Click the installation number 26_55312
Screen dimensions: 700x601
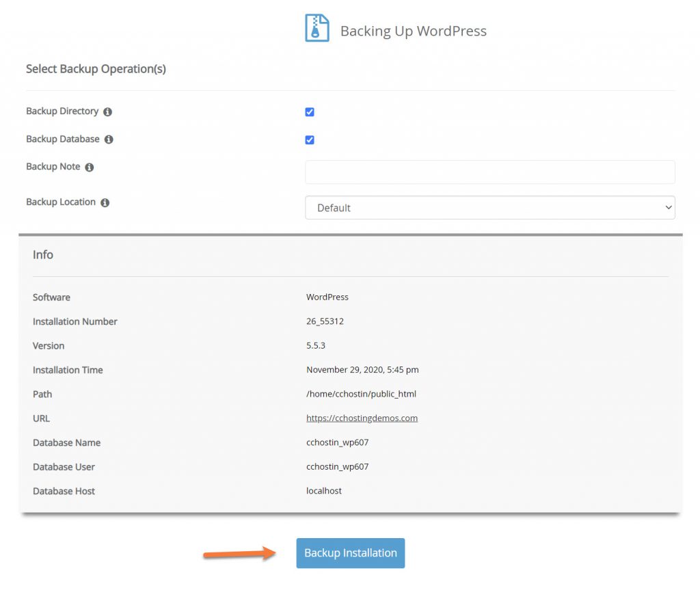pyautogui.click(x=325, y=321)
